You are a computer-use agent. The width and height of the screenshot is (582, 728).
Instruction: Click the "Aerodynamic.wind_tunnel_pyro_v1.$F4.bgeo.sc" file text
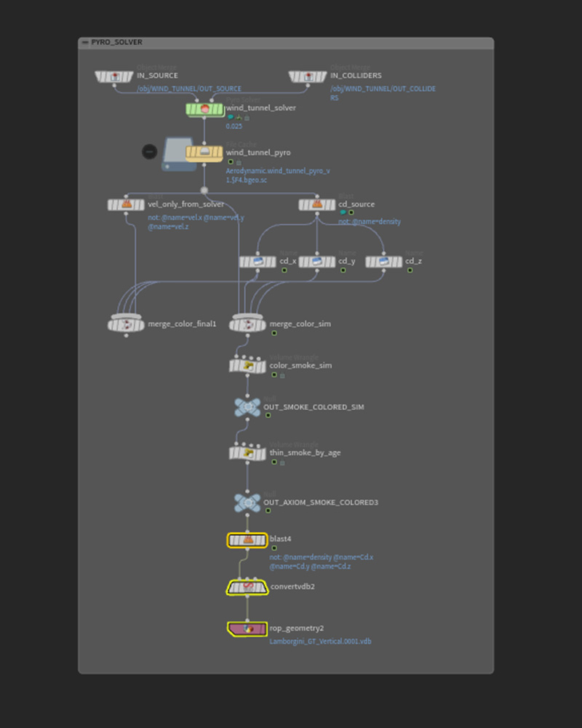(278, 175)
